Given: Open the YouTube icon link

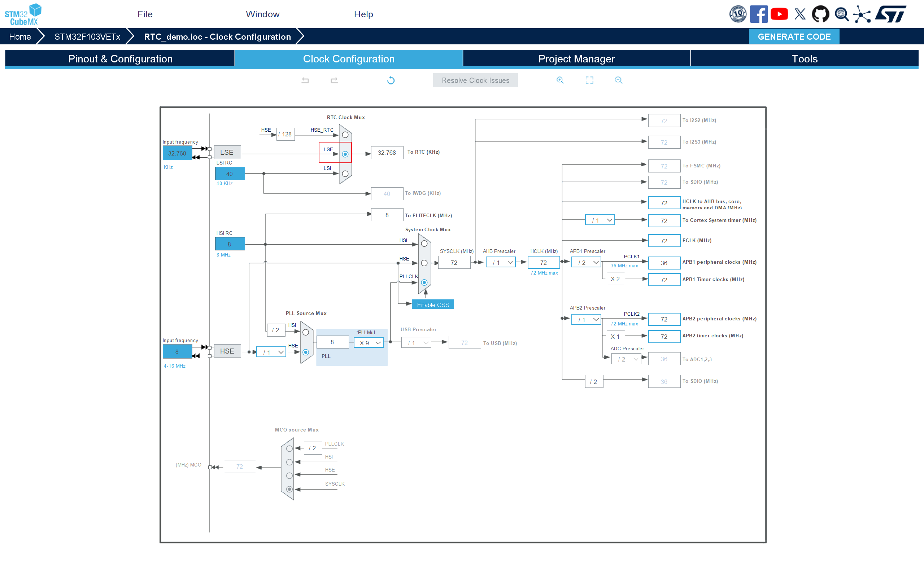Looking at the screenshot, I should tap(779, 14).
